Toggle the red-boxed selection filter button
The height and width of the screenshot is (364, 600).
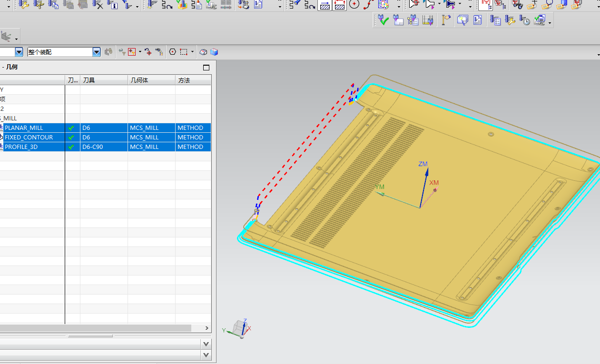(x=132, y=52)
